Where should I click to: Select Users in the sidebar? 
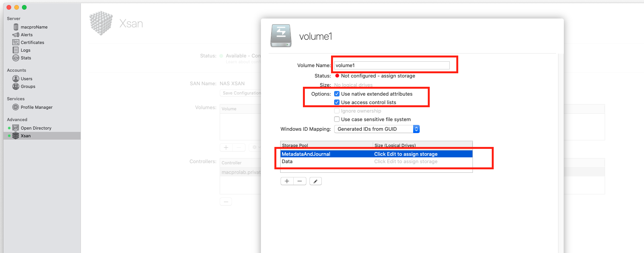point(27,79)
